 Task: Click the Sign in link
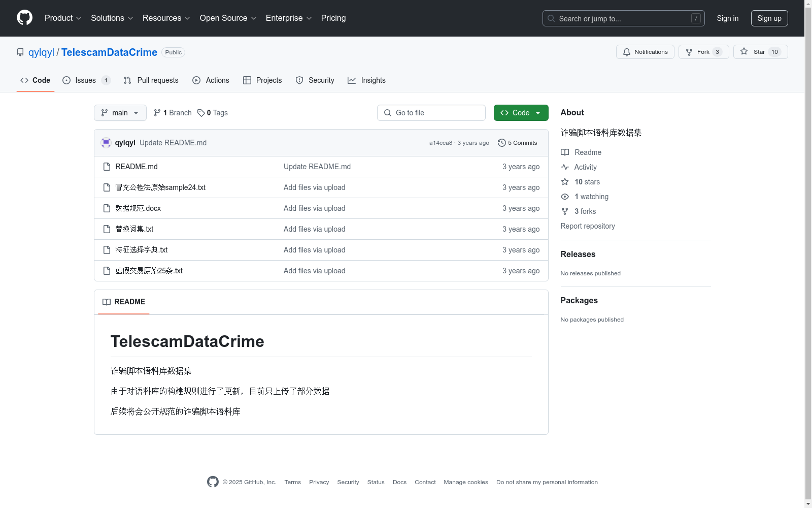727,18
